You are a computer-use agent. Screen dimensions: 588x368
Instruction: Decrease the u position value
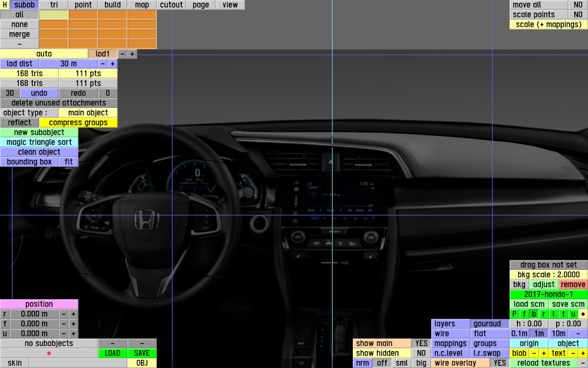click(x=64, y=334)
